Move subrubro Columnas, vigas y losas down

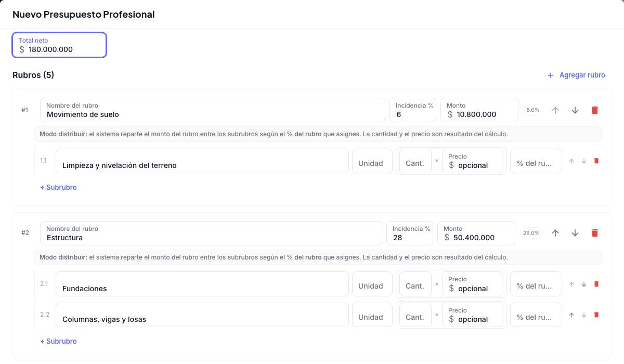(584, 315)
